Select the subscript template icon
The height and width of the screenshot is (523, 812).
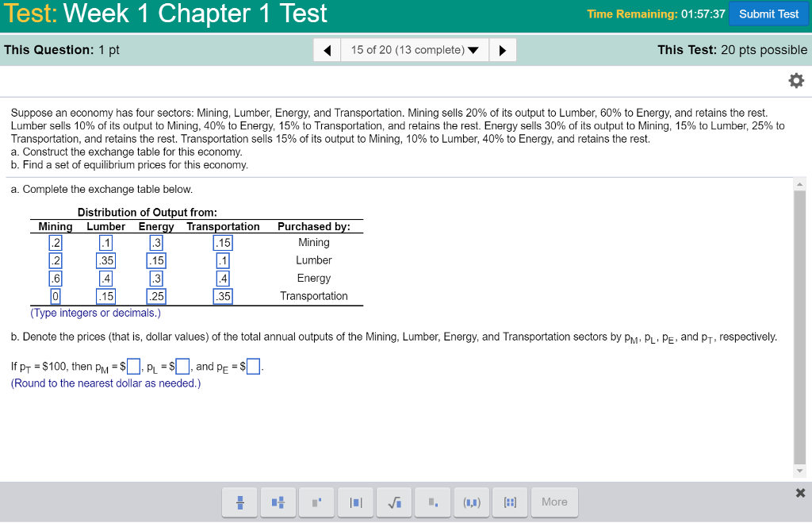coord(432,502)
